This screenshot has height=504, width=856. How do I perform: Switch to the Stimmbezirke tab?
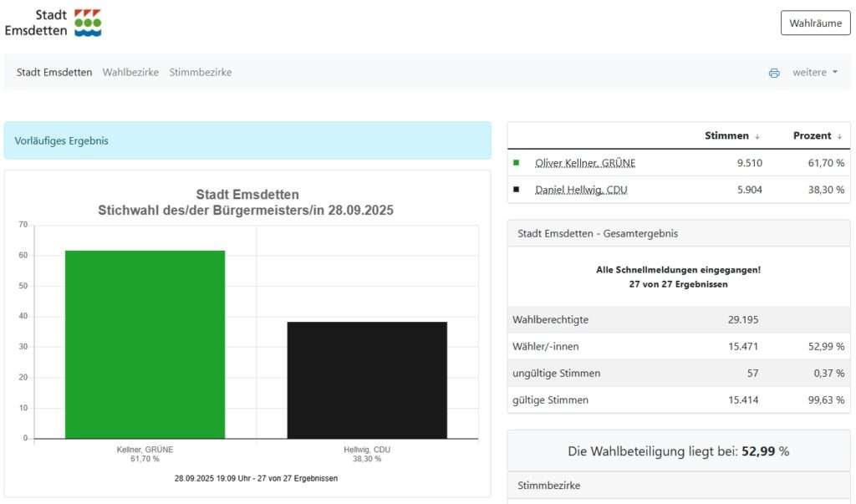(201, 73)
